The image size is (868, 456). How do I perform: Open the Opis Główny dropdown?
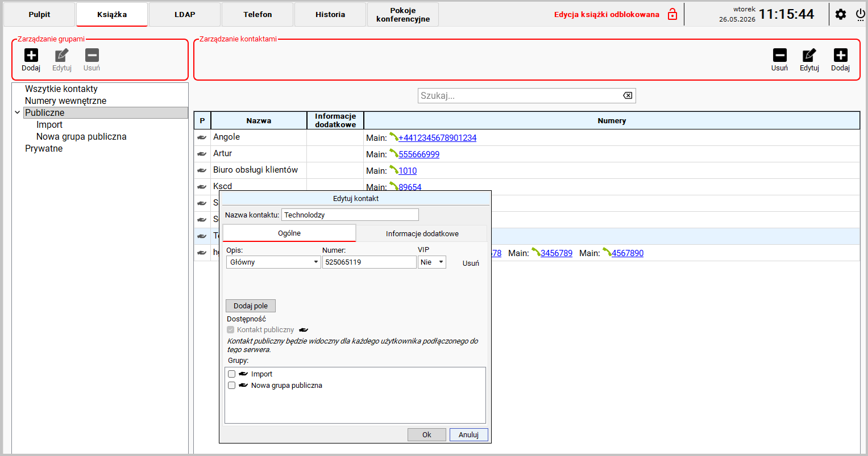pyautogui.click(x=273, y=262)
